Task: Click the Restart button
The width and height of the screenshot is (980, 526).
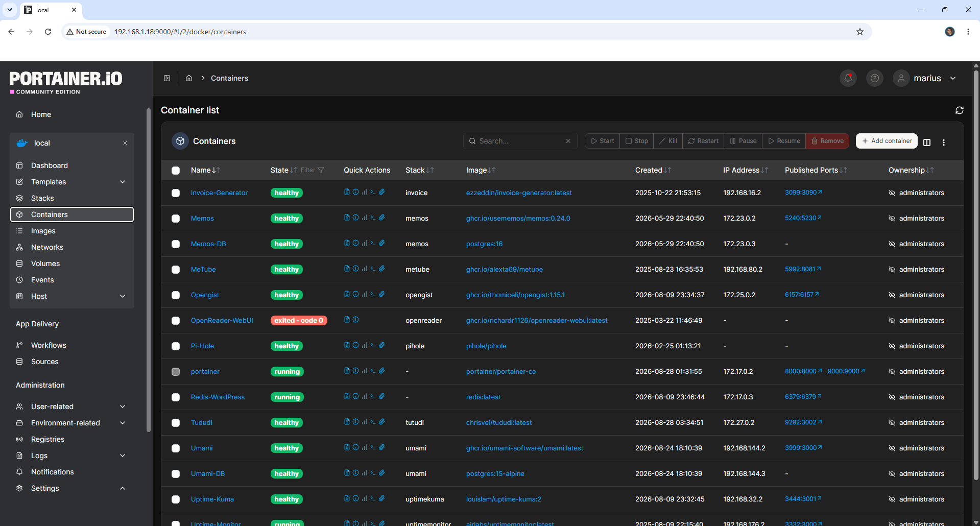Action: (703, 141)
